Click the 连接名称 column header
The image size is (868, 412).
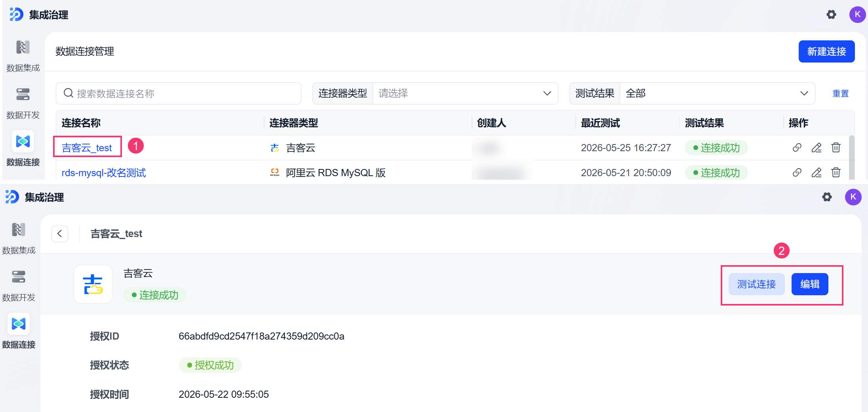[x=81, y=123]
